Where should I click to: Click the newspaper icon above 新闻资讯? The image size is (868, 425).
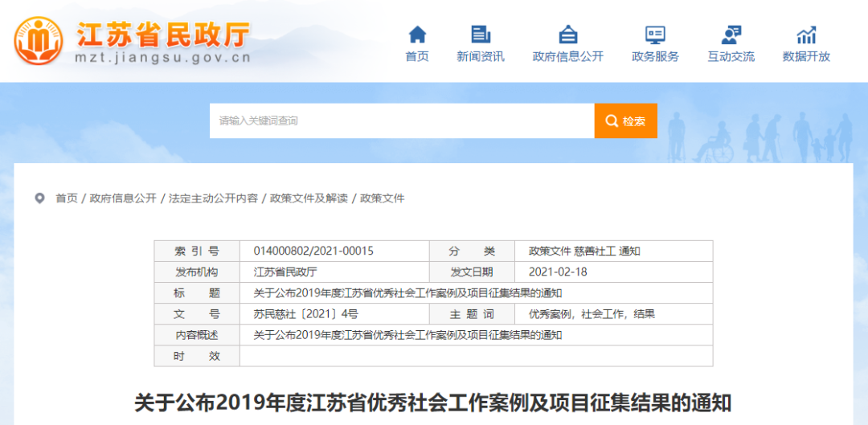tap(481, 35)
